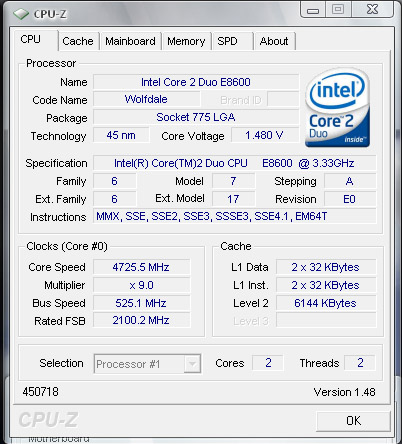Open the About tab

coord(274,41)
